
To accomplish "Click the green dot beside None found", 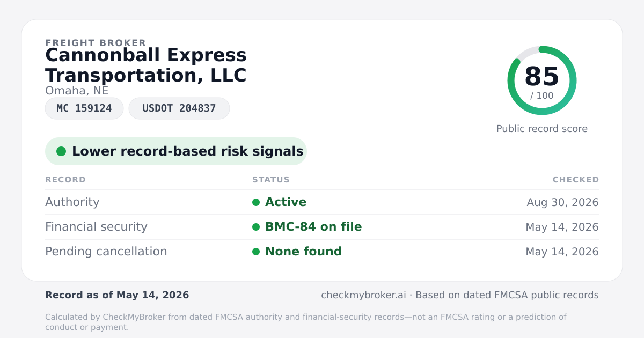I will [x=256, y=252].
